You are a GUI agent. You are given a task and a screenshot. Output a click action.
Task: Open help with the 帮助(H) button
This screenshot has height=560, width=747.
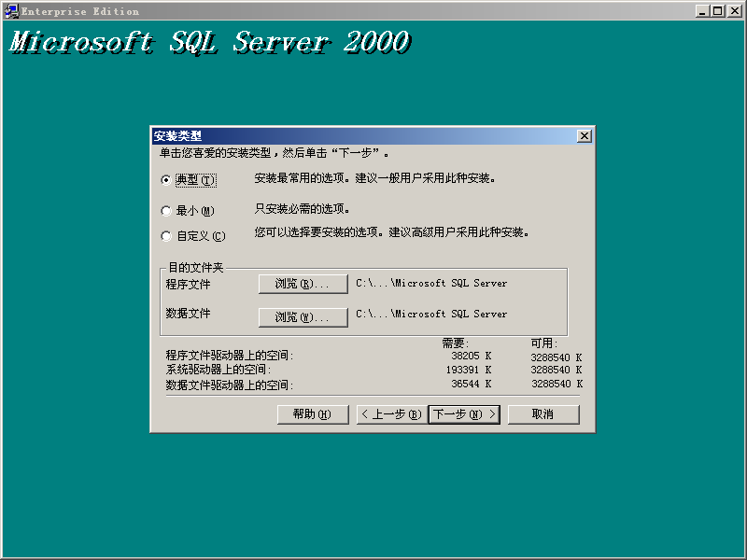(x=313, y=414)
